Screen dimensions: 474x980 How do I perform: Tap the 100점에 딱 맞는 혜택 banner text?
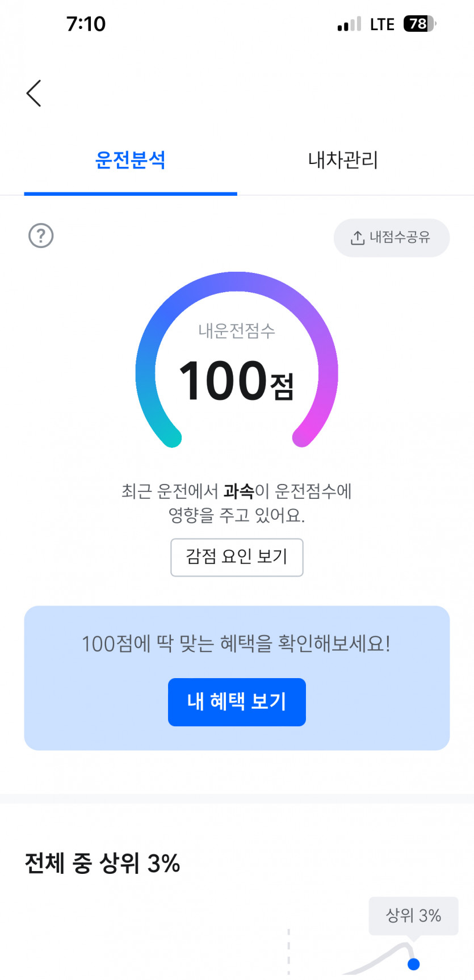(x=236, y=643)
